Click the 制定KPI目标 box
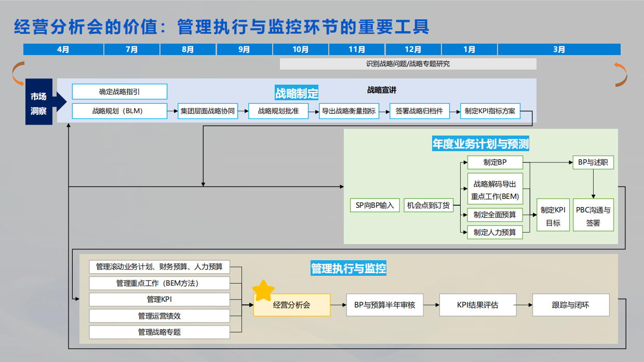The image size is (644, 362). pos(553,216)
